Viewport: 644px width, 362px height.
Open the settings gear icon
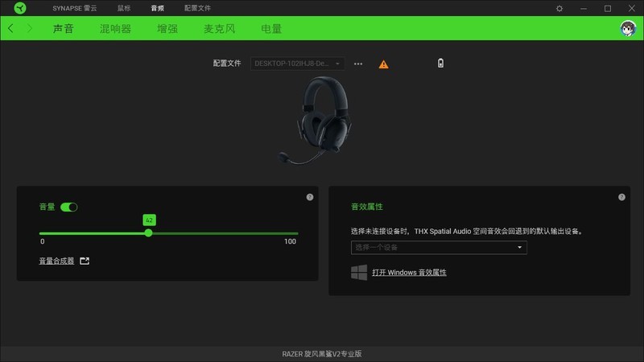(559, 8)
